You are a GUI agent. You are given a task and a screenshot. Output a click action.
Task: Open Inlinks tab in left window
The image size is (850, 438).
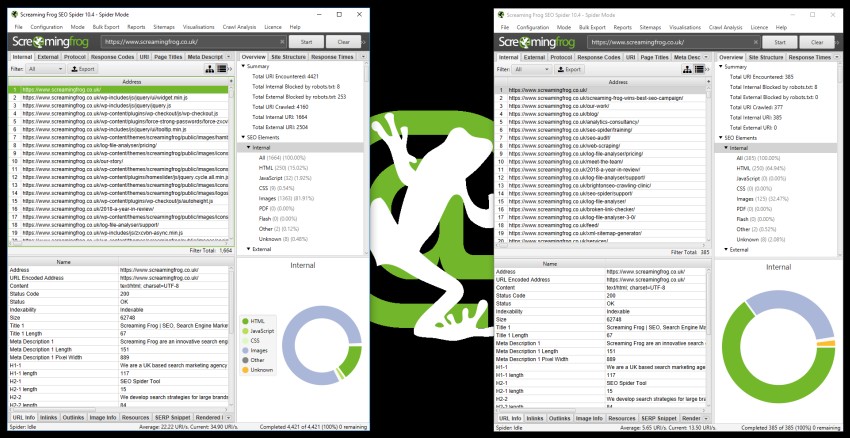[49, 417]
